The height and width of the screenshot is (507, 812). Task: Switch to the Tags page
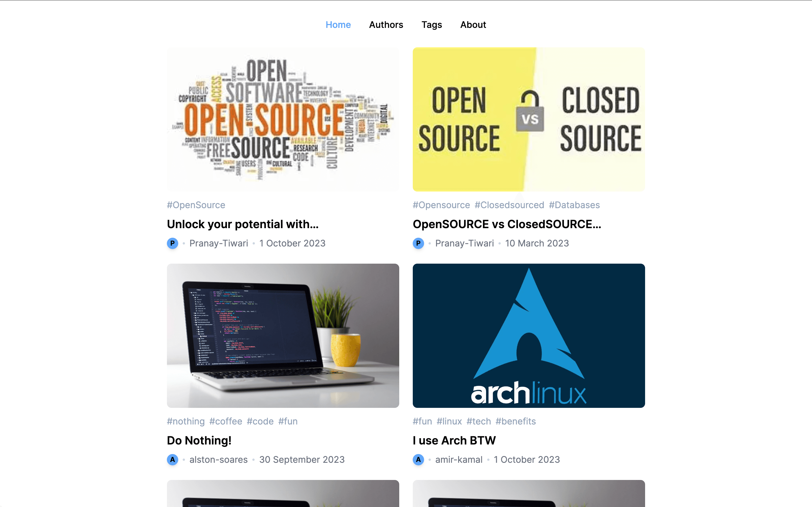(431, 25)
